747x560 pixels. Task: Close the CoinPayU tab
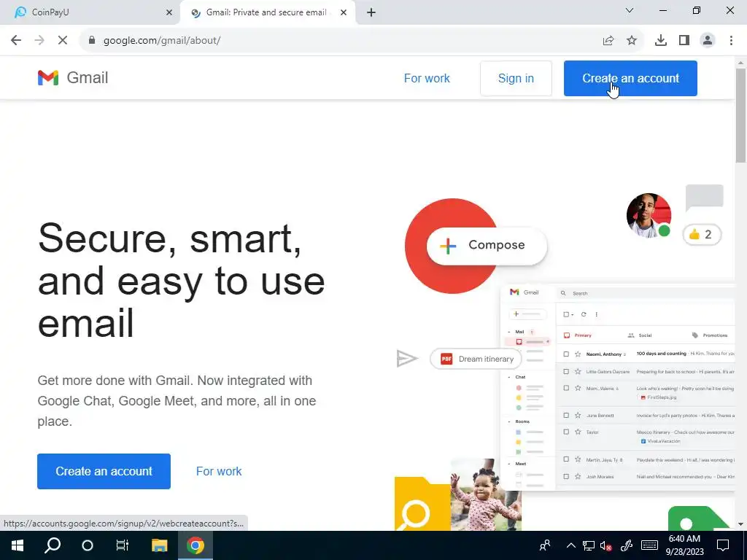(169, 13)
